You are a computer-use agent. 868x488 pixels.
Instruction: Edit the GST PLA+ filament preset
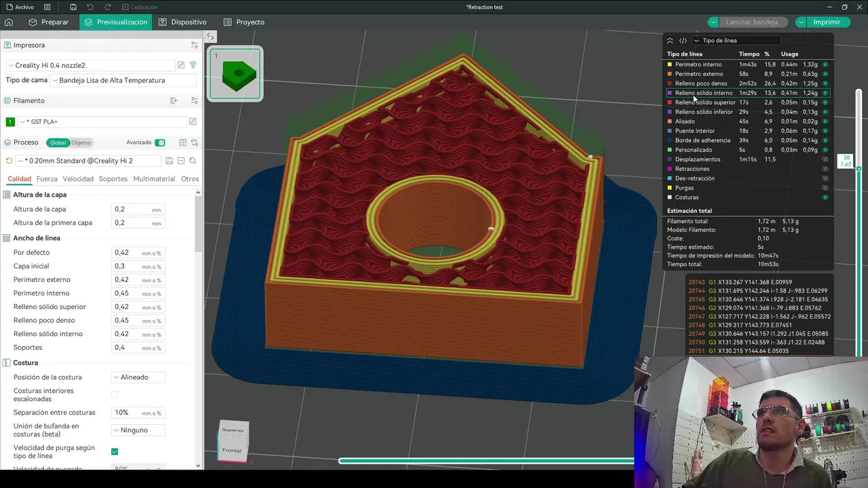coord(193,121)
